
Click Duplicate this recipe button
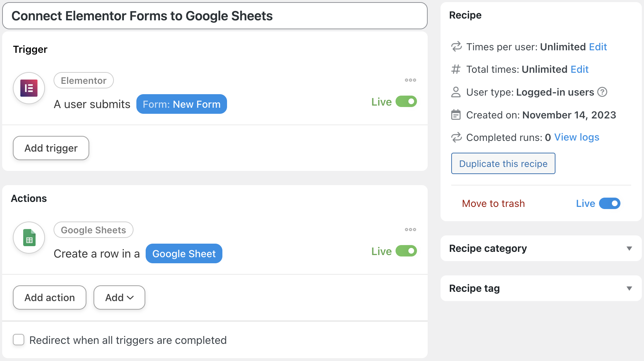(503, 163)
